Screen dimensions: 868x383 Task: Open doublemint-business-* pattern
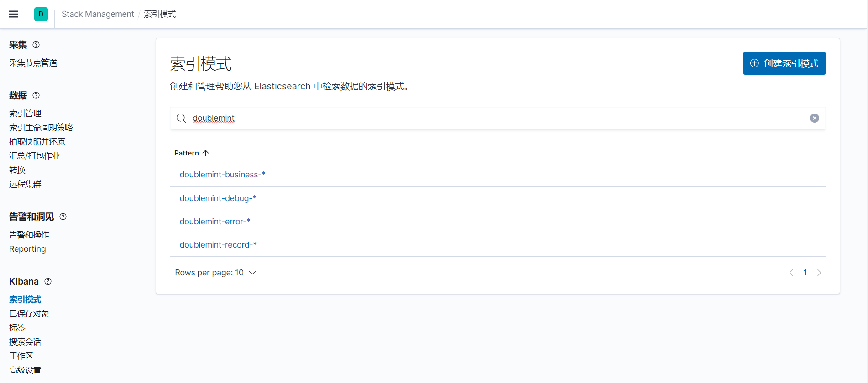[222, 175]
